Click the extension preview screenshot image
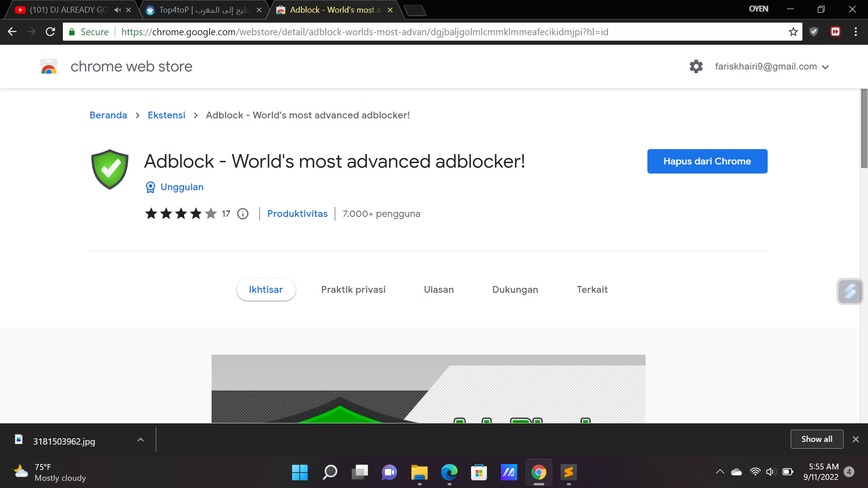The height and width of the screenshot is (488, 868). [428, 389]
